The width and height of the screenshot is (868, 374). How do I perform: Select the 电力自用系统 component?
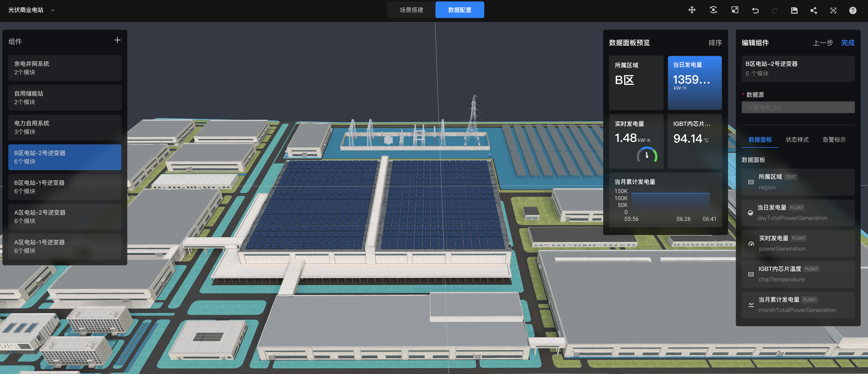click(65, 127)
